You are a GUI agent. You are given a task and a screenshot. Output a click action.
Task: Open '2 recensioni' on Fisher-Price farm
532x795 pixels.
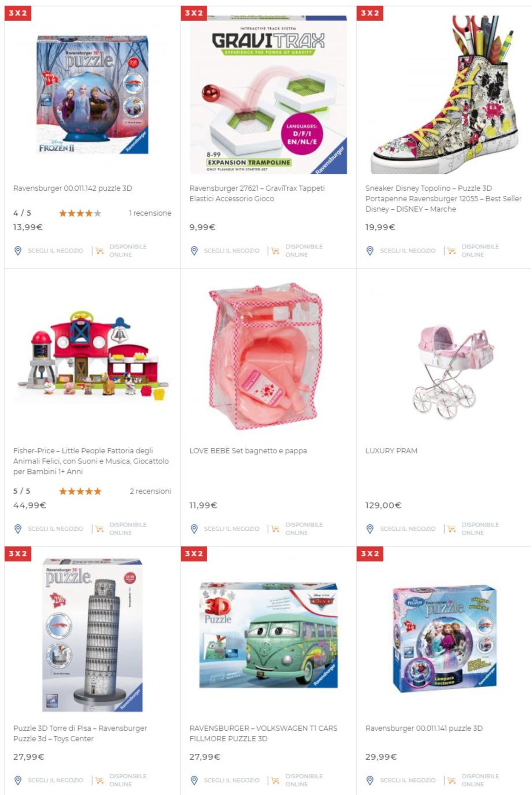click(x=150, y=491)
